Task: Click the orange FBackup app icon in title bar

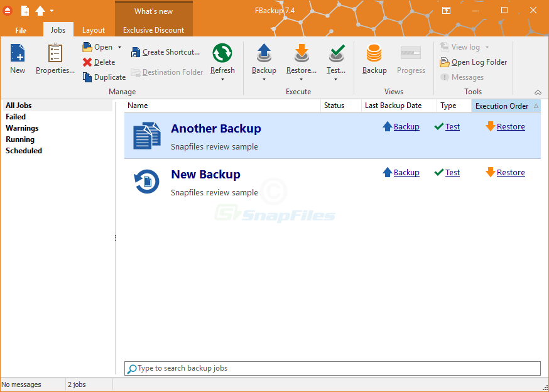Action: click(8, 11)
